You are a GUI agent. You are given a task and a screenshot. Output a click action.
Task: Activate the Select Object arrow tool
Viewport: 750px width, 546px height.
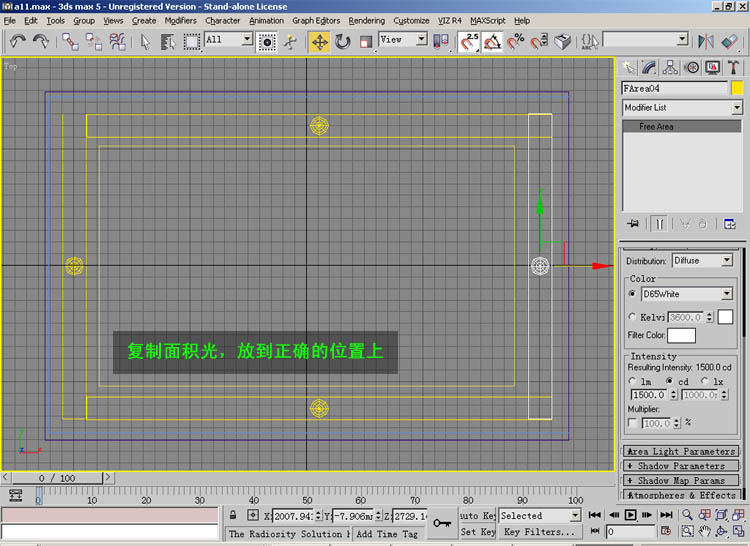(x=145, y=41)
